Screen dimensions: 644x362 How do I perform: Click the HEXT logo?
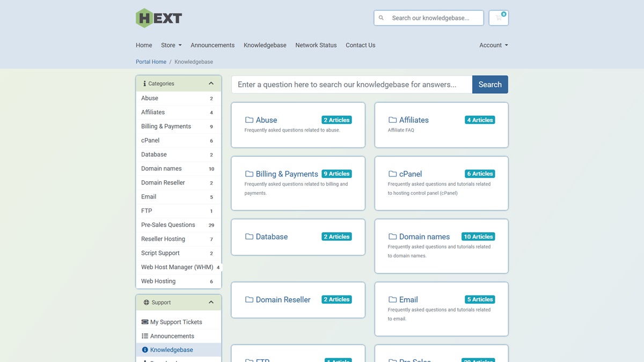(159, 18)
